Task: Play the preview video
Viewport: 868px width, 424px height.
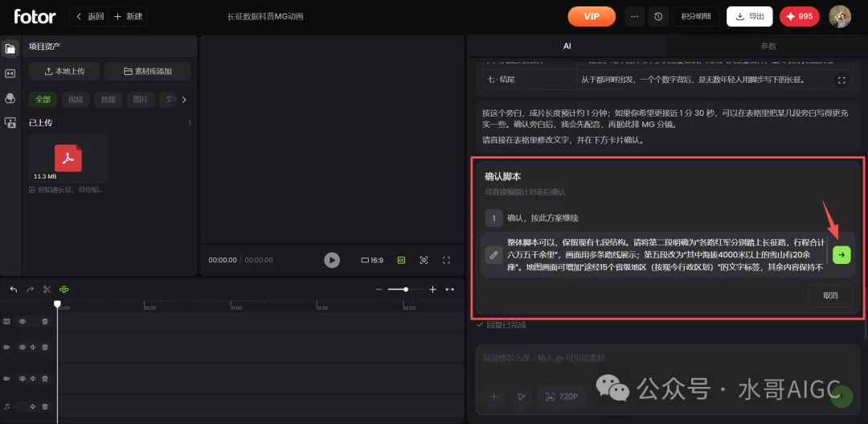Action: 332,260
